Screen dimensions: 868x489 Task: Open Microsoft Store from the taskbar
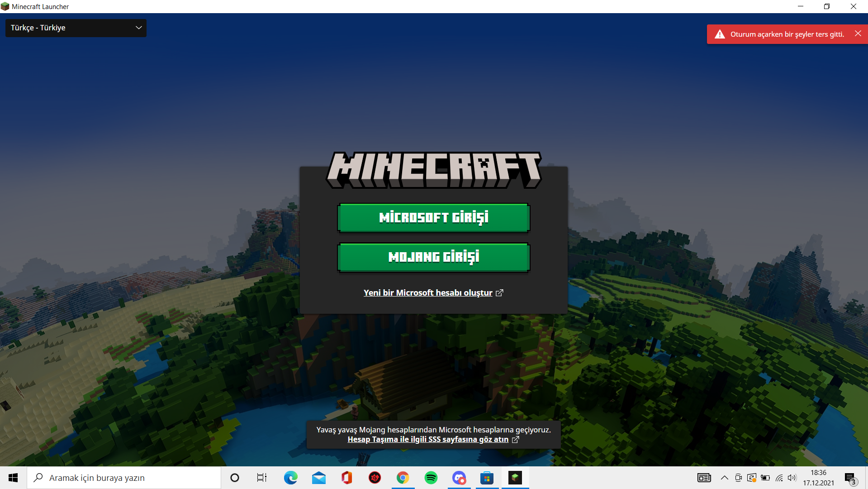pos(487,478)
